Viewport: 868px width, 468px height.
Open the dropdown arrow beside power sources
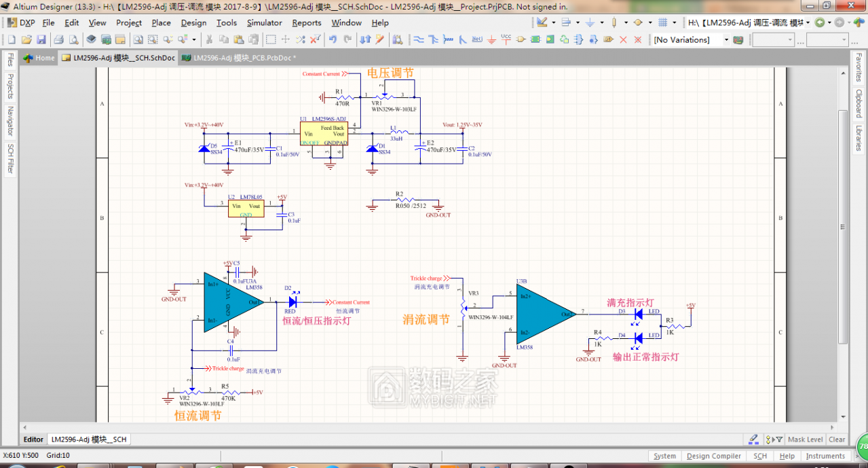tap(601, 22)
